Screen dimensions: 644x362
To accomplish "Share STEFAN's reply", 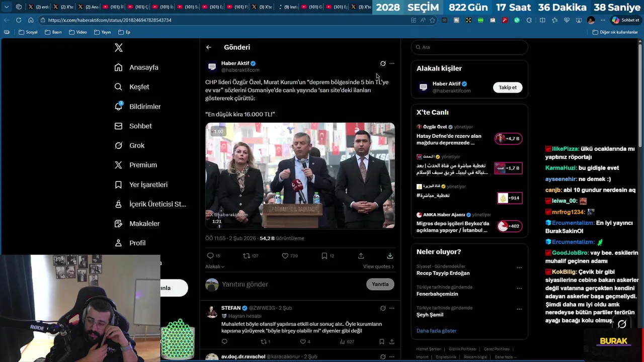I will (x=391, y=342).
